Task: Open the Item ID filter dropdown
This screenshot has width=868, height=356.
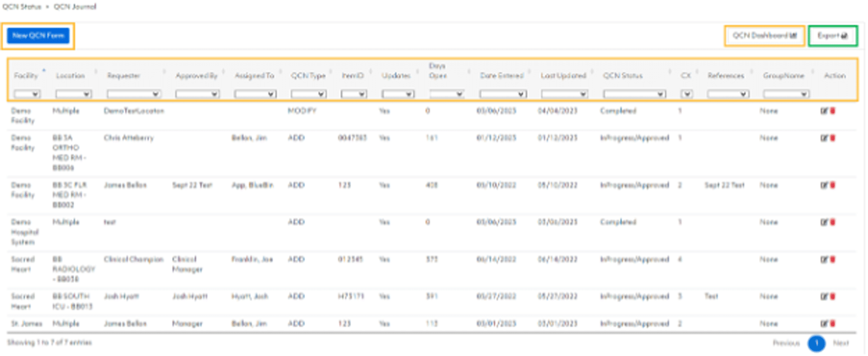Action: coord(354,94)
